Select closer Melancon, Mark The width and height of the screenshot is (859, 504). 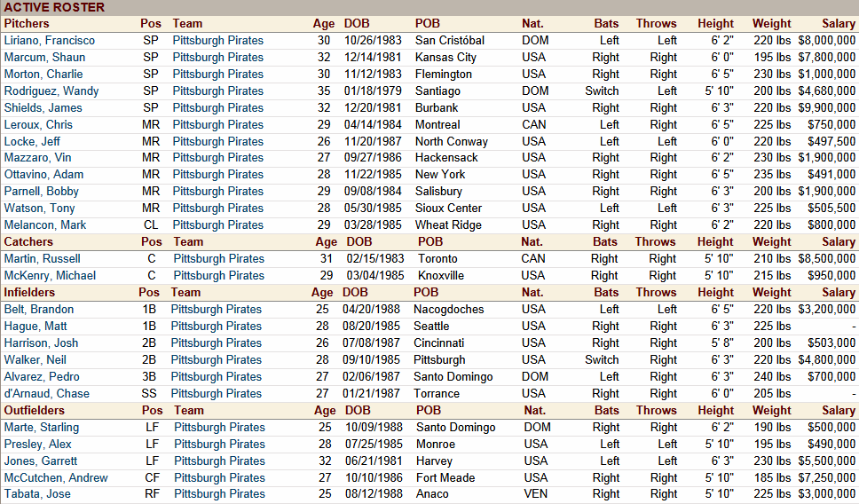coord(45,225)
